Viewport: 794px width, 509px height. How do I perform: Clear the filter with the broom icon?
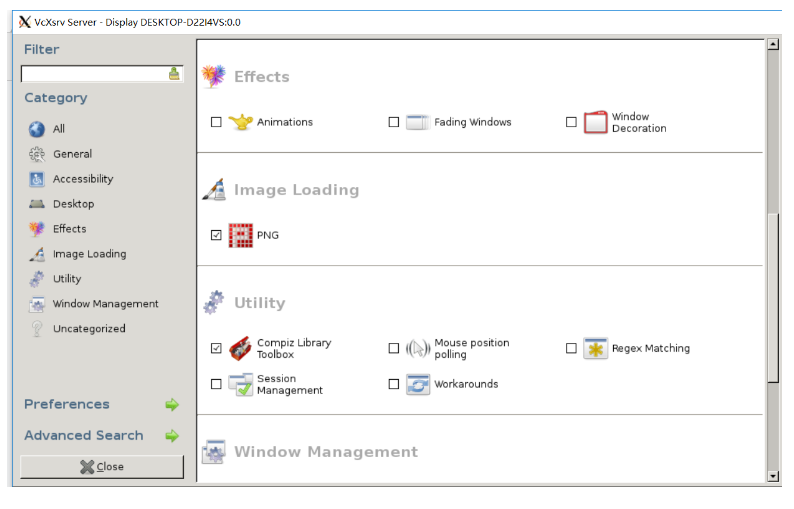tap(174, 73)
